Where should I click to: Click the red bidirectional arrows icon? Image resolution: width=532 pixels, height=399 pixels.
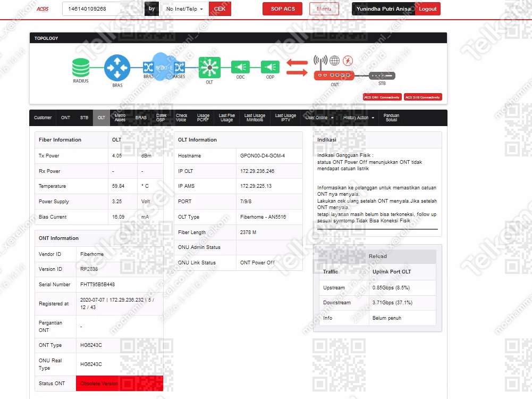pyautogui.click(x=297, y=67)
